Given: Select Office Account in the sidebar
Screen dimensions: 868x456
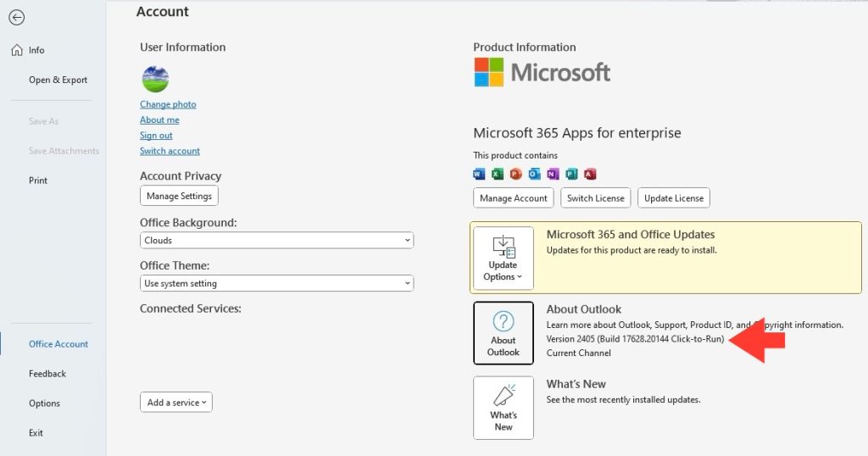Looking at the screenshot, I should pos(58,344).
